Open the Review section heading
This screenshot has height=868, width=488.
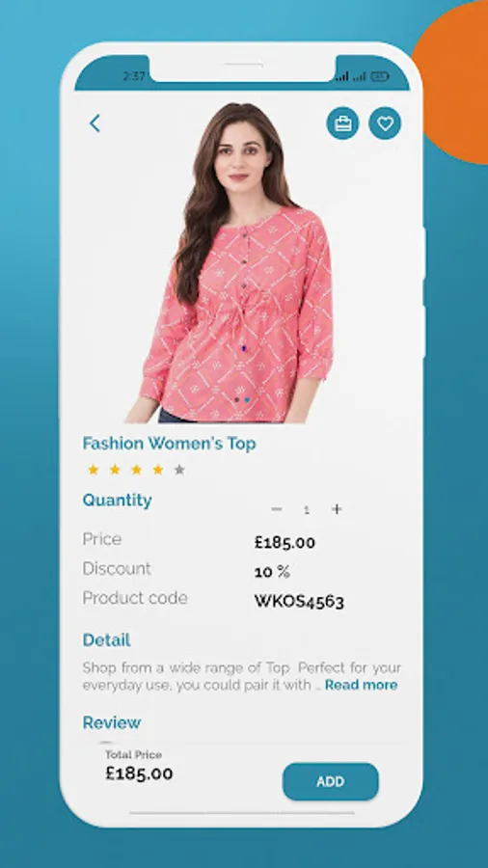click(x=112, y=722)
